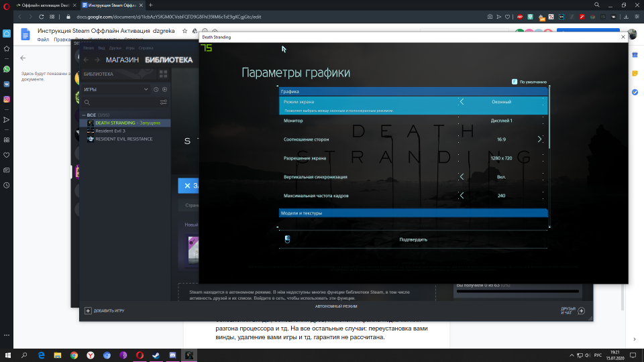Open Opera sidebar bookmarks (heart icon)
Viewport: 644px width, 362px height.
tap(7, 155)
